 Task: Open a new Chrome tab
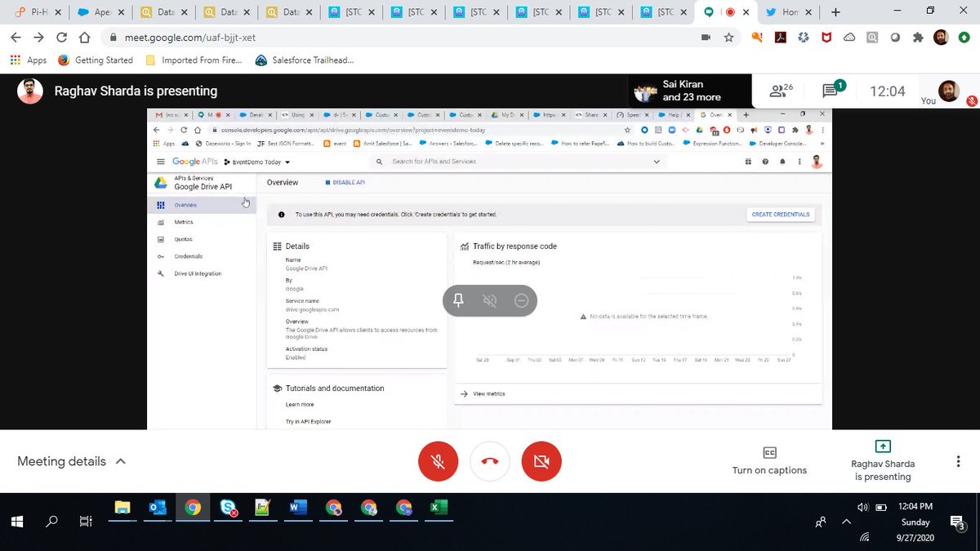835,12
